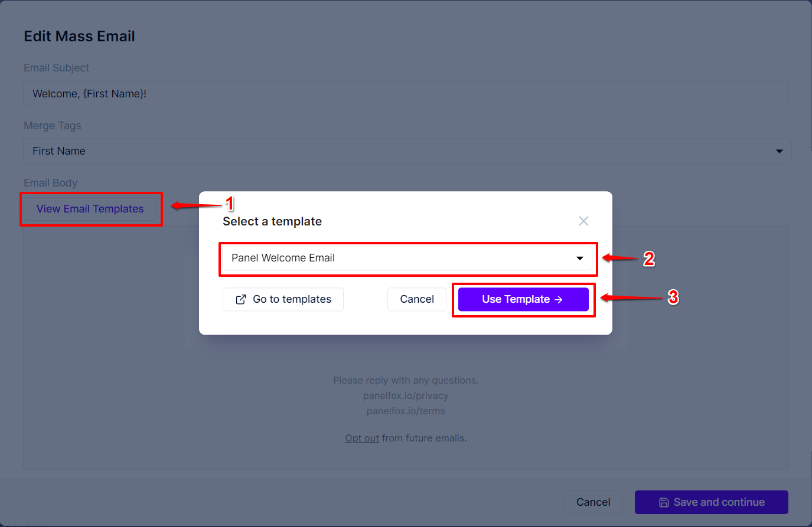Click the arrow icon on Use Template button

tap(559, 300)
